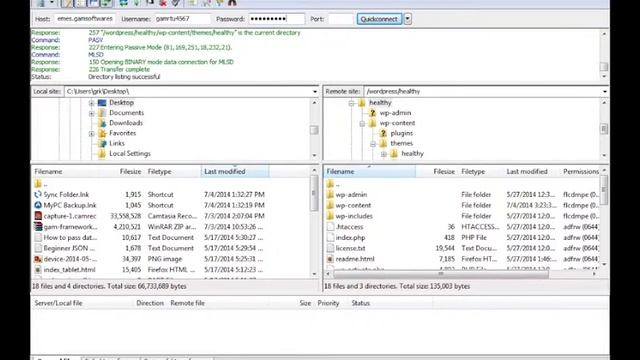The image size is (640, 360).
Task: Click index_tablet.html Firefox file icon
Action: (38, 270)
